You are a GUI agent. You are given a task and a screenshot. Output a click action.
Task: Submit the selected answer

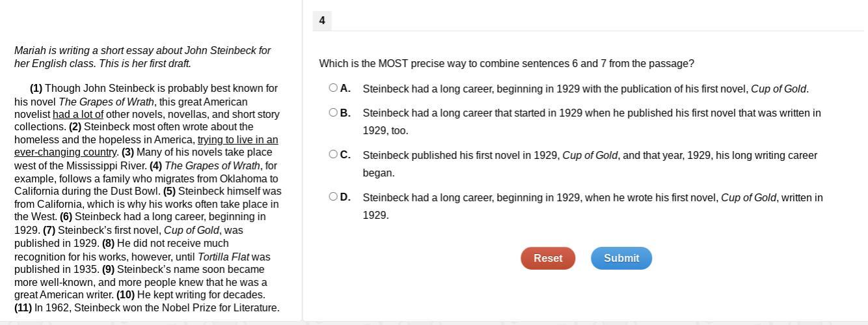tap(621, 258)
